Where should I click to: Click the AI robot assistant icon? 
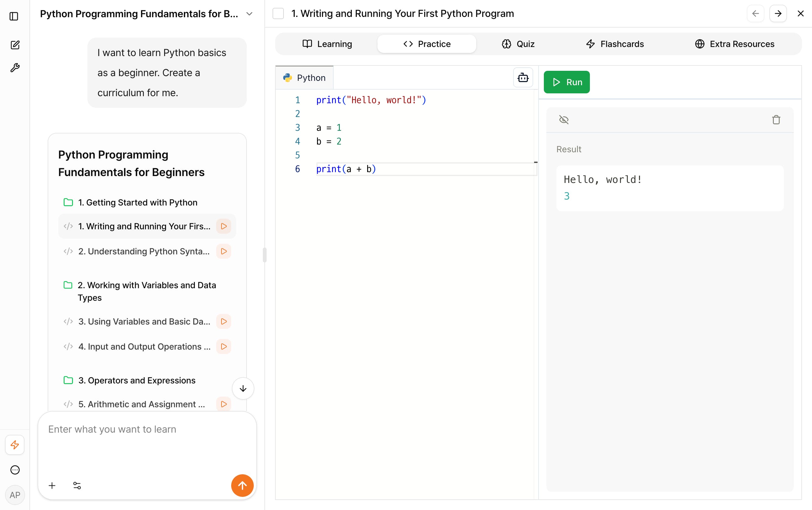point(523,78)
